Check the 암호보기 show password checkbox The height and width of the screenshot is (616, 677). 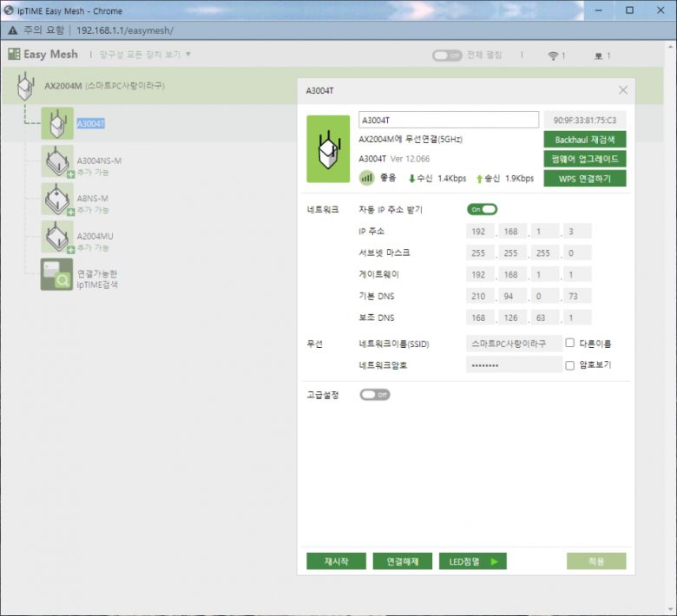coord(570,365)
